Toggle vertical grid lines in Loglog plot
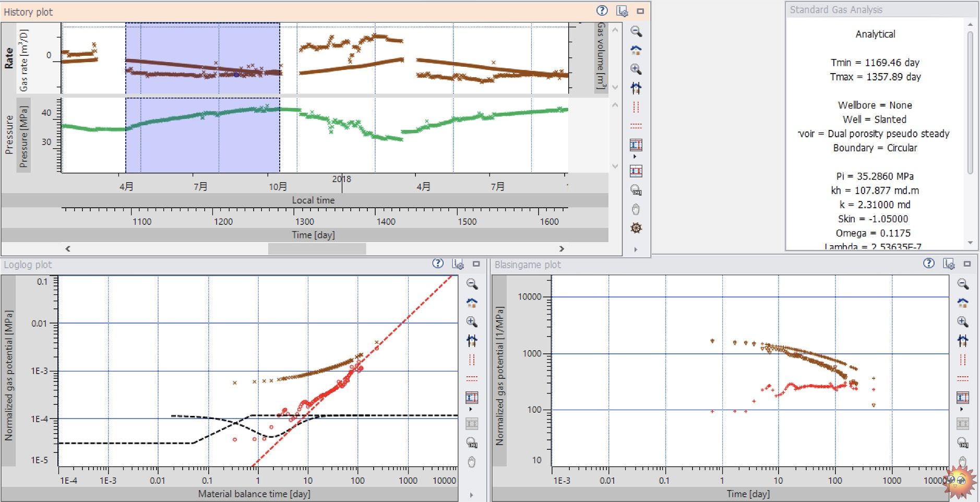This screenshot has width=980, height=502. point(472,360)
